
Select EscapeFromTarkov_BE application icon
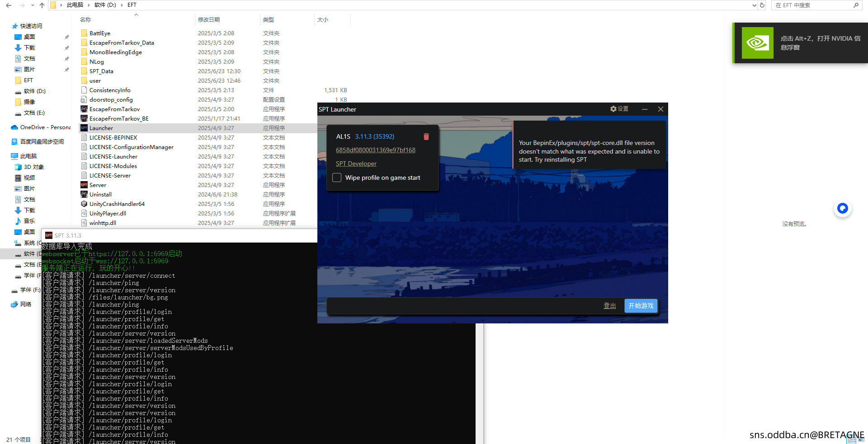pyautogui.click(x=84, y=118)
